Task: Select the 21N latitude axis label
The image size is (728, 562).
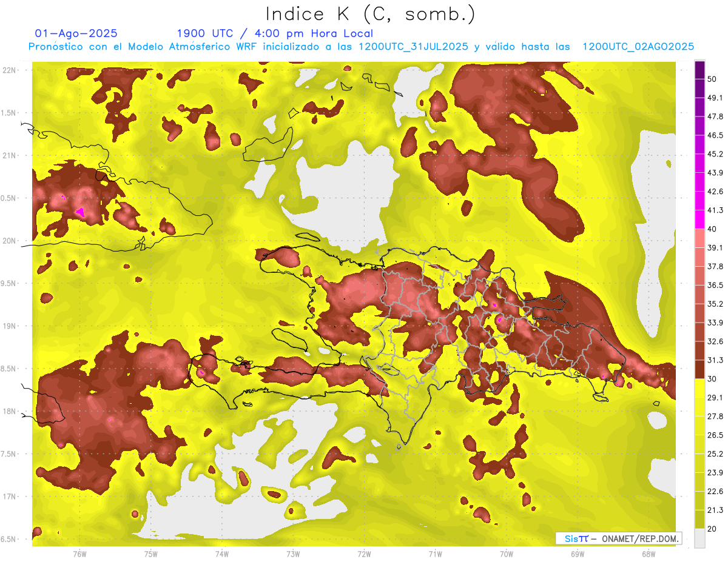Action: click(x=8, y=155)
